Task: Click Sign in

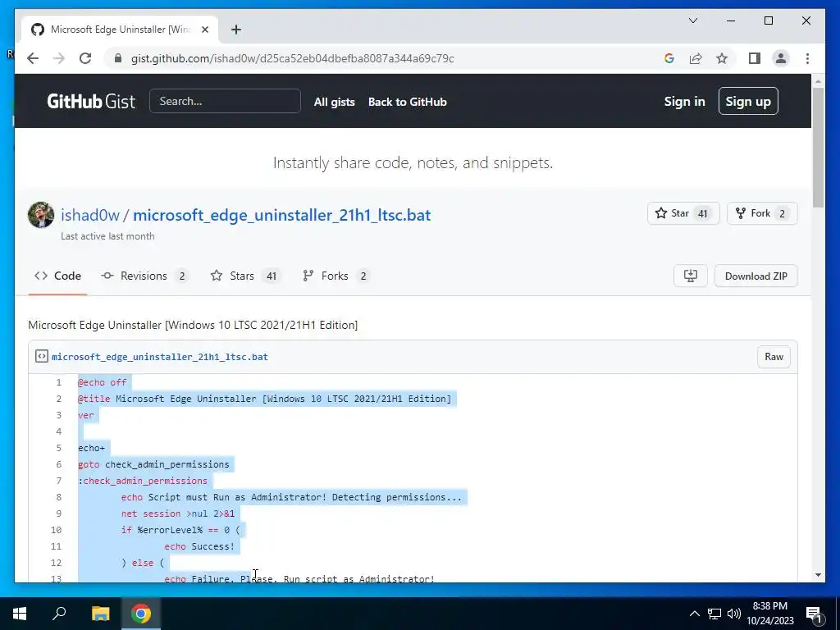Action: 685,101
